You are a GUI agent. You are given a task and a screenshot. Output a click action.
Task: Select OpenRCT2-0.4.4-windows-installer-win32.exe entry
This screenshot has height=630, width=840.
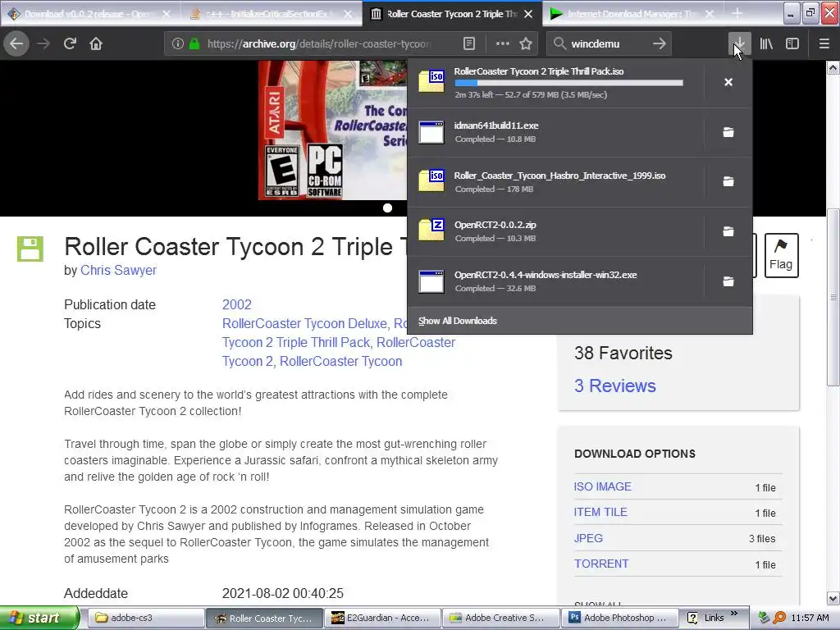tap(555, 281)
